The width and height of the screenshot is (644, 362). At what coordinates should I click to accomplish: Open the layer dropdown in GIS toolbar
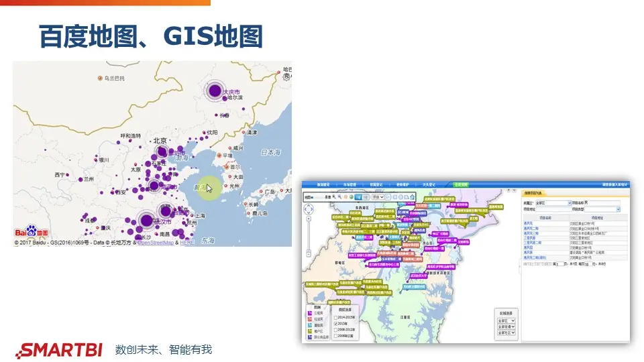click(378, 197)
